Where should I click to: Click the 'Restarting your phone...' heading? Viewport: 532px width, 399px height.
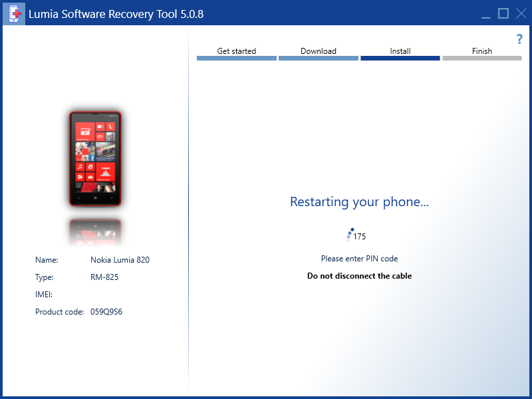(x=359, y=202)
